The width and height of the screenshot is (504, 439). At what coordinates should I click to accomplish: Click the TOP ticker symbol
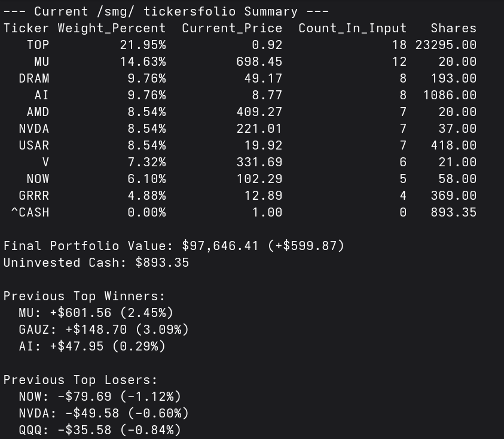[x=38, y=45]
